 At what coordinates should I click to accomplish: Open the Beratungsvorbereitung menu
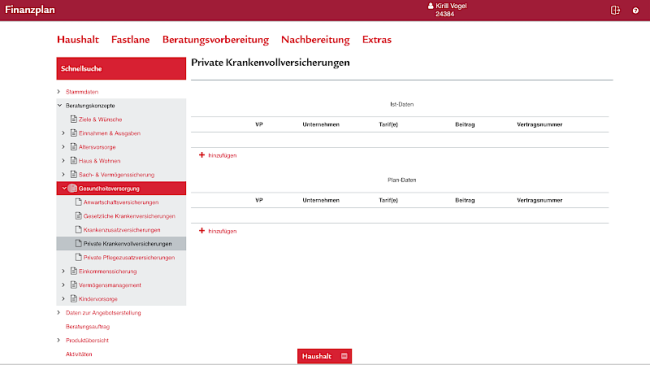(216, 40)
